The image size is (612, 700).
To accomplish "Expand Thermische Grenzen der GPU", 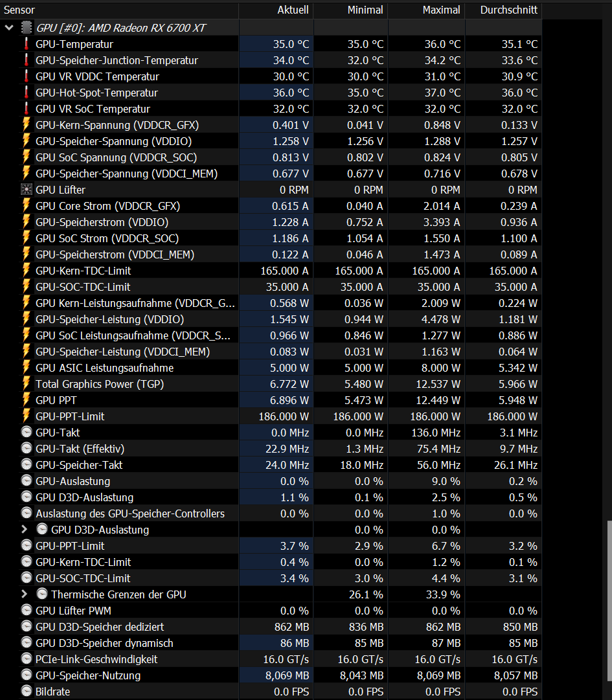I will (x=25, y=594).
